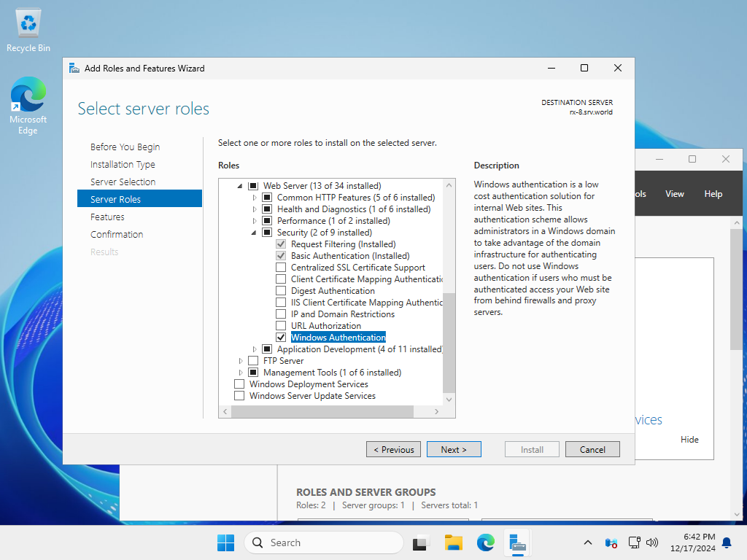Open File Explorer from the taskbar
This screenshot has height=560, width=747.
click(453, 542)
